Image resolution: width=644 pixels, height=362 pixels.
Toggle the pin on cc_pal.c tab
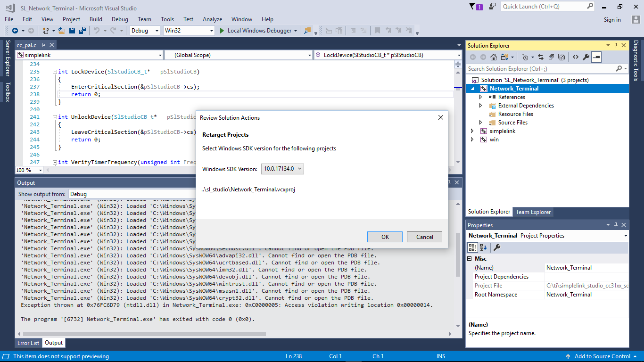[43, 45]
